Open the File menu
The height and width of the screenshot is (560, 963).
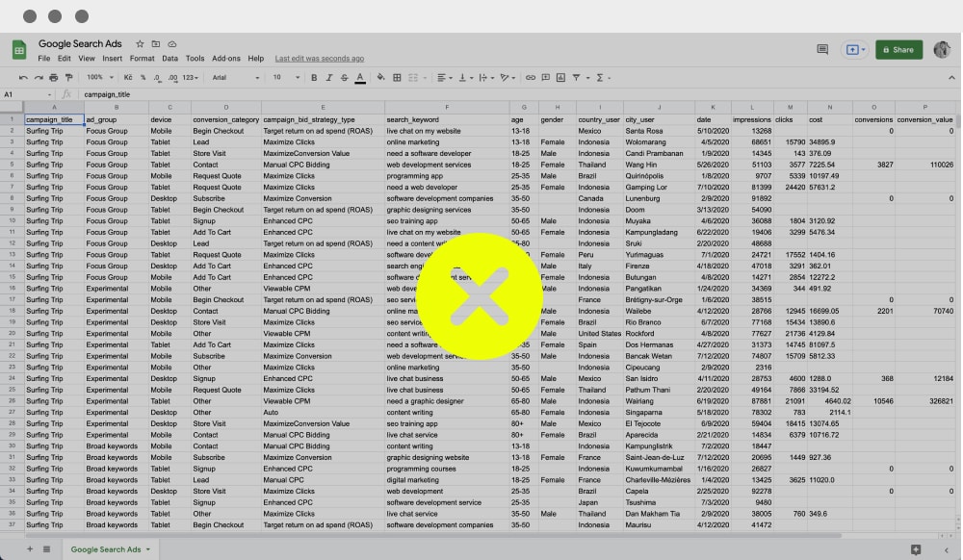pos(44,59)
